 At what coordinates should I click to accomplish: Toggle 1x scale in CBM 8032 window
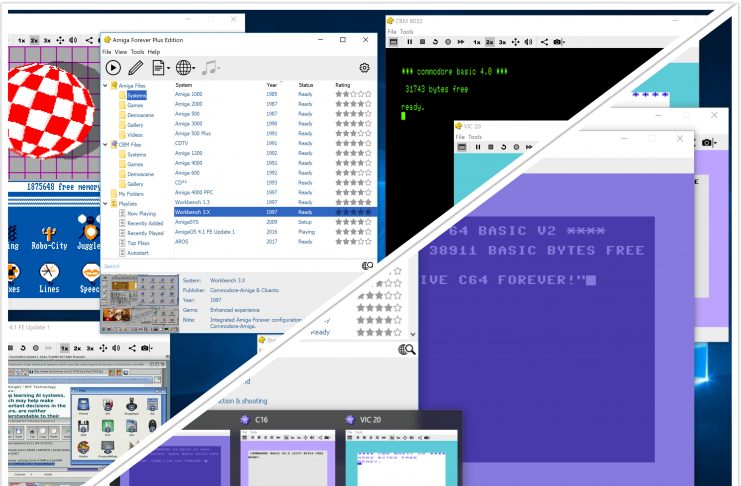coord(477,42)
